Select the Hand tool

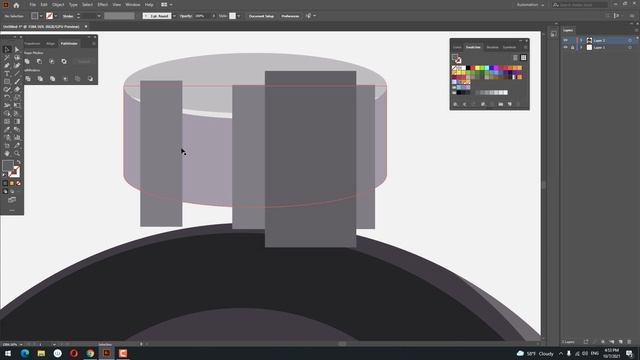7,153
